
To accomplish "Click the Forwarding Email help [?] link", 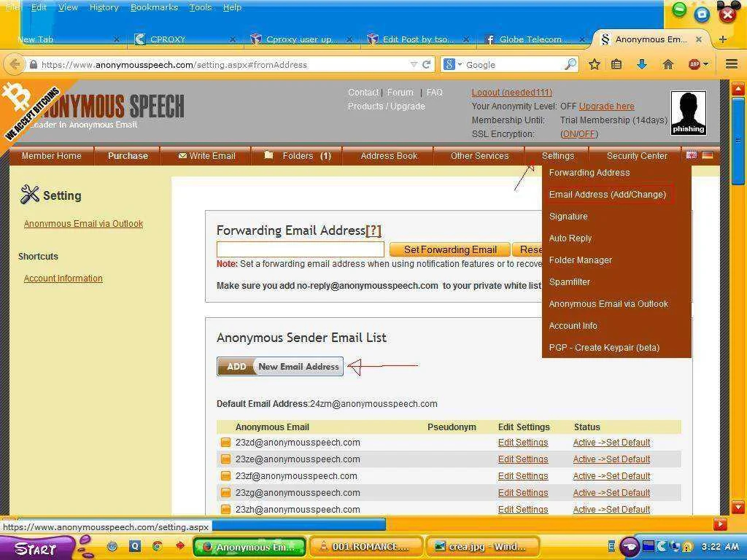I will coord(373,230).
